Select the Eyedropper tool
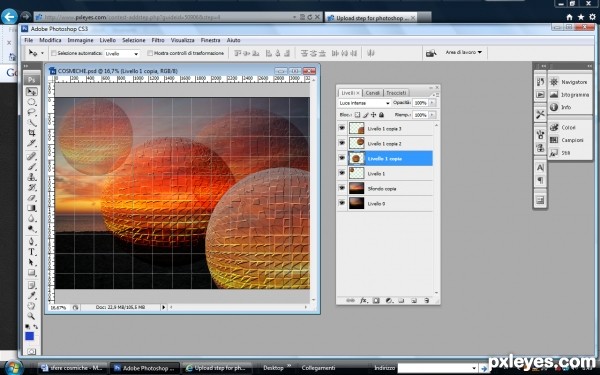Image resolution: width=600 pixels, height=375 pixels. pyautogui.click(x=31, y=296)
